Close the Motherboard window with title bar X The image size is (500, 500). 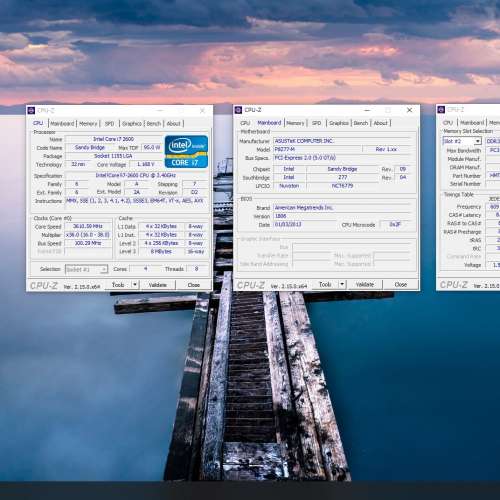click(410, 110)
